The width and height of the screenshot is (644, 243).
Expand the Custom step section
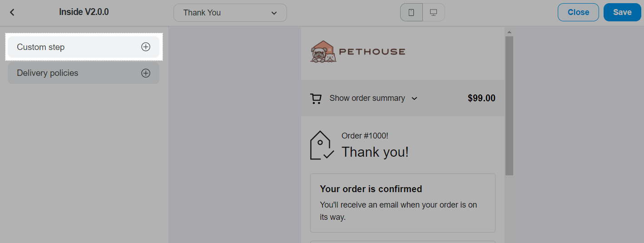tap(41, 47)
